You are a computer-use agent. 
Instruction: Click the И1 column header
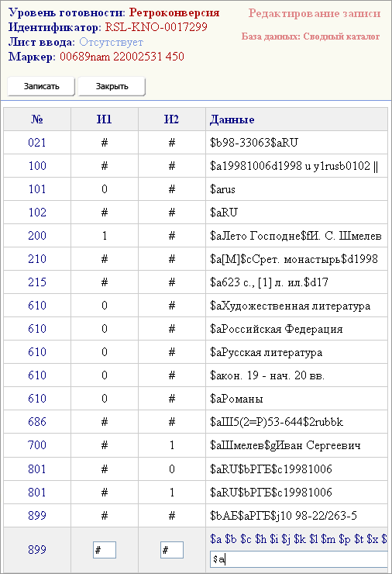click(x=105, y=119)
